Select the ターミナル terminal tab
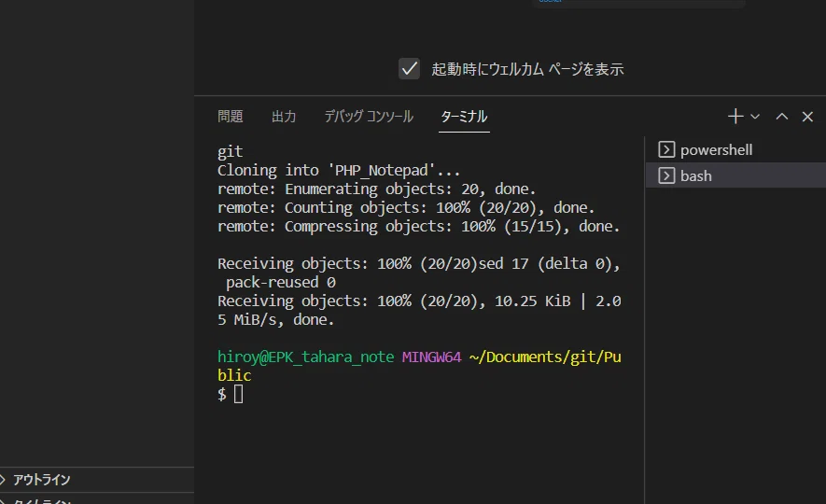 pos(464,117)
